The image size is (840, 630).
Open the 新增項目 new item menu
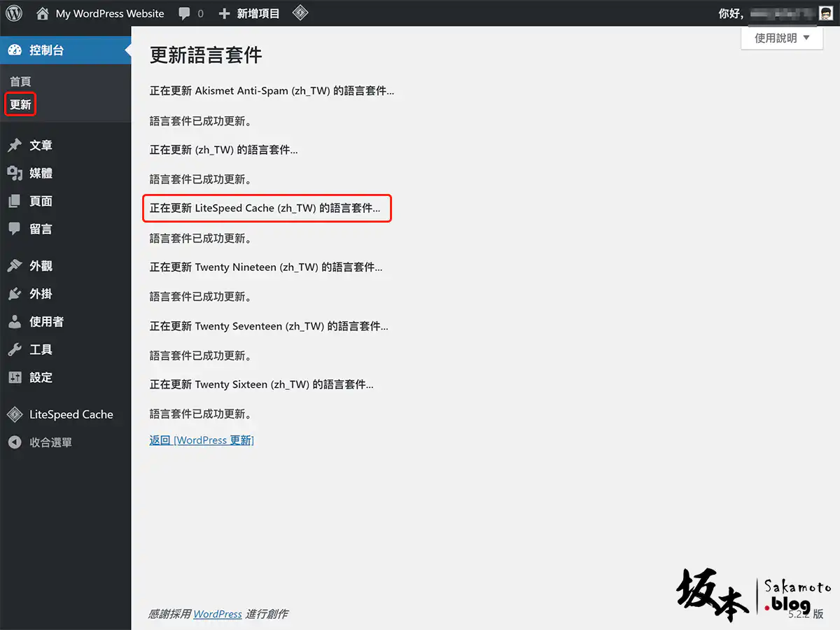point(250,13)
